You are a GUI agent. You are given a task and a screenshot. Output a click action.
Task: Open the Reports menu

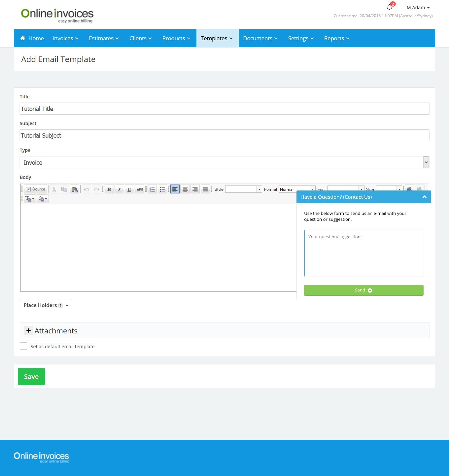(336, 38)
